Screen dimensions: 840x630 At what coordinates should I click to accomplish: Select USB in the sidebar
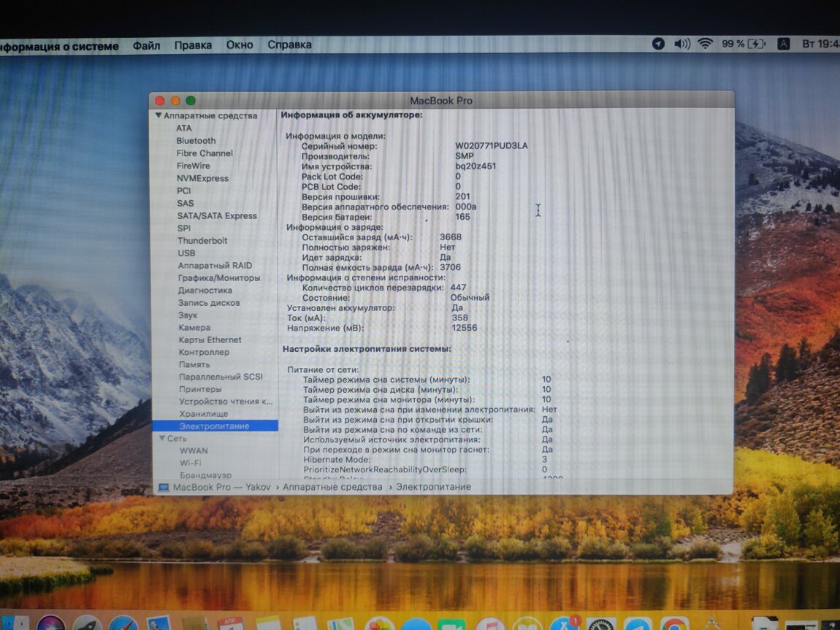(x=186, y=253)
